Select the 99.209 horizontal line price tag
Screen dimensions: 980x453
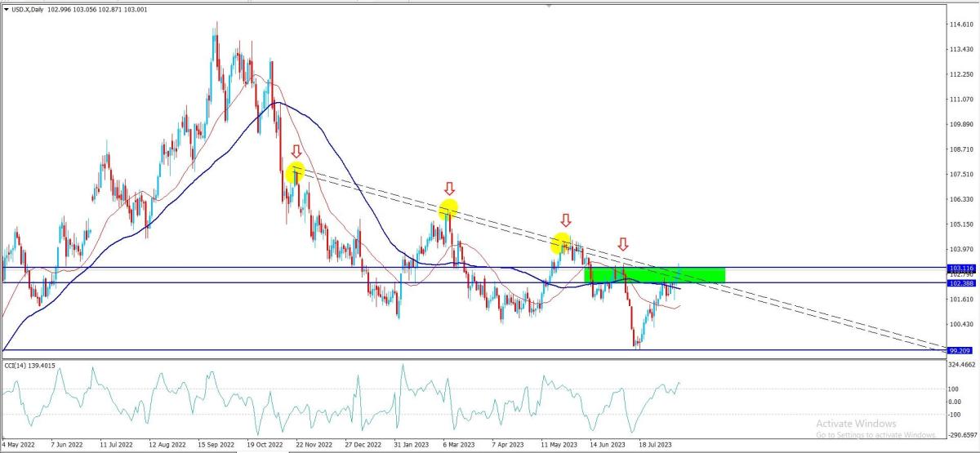(x=960, y=351)
